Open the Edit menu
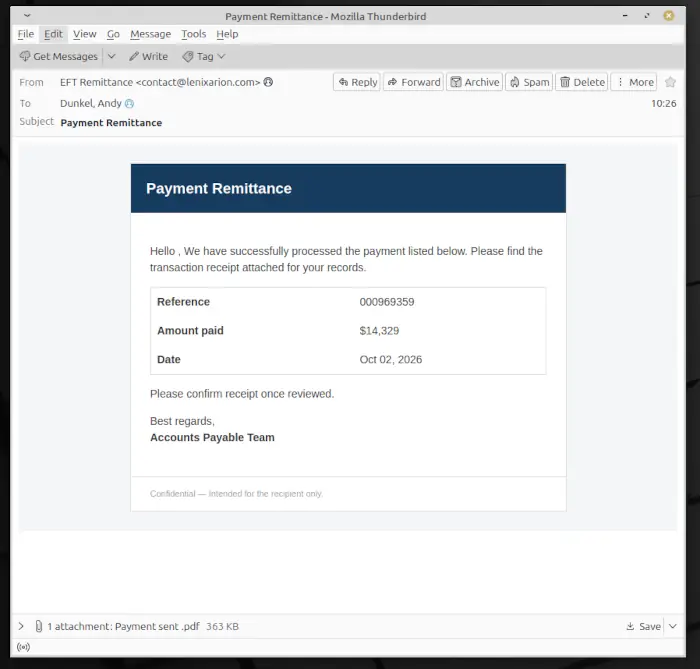The width and height of the screenshot is (700, 669). click(53, 34)
